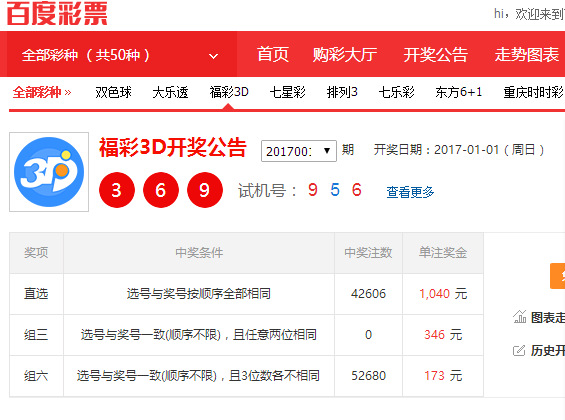The width and height of the screenshot is (565, 420).
Task: Select the 七星彩 lottery tab
Action: 288,92
